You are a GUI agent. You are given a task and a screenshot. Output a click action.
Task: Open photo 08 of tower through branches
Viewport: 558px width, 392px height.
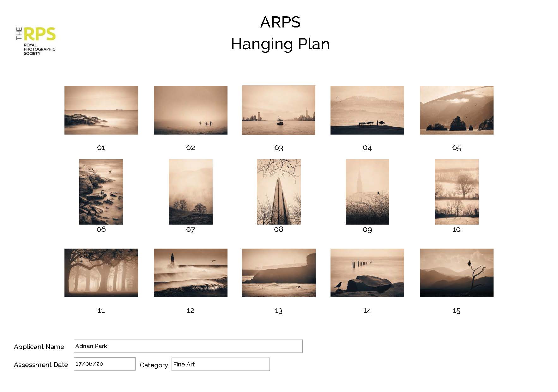278,192
